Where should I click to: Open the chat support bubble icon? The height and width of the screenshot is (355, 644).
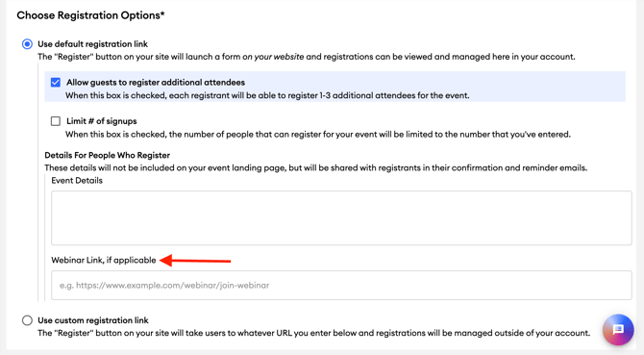tap(618, 330)
